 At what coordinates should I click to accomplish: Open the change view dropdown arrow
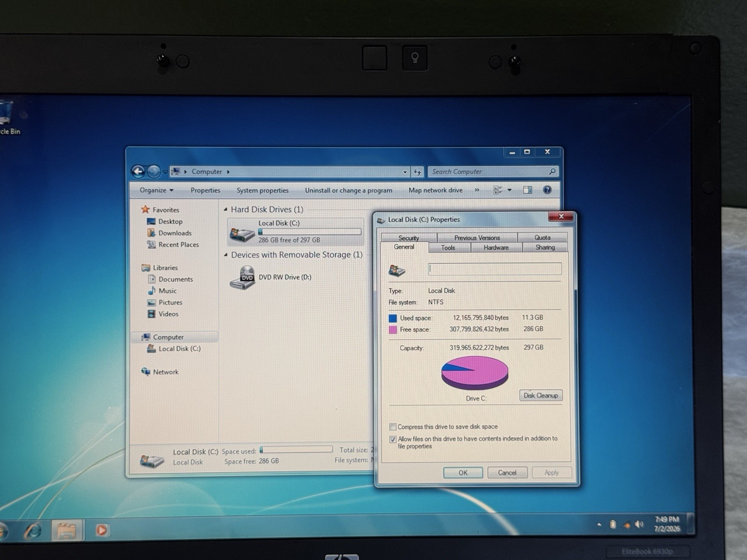(509, 190)
